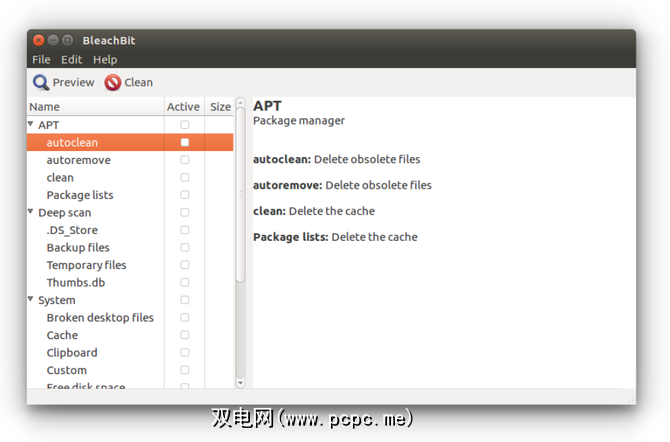This screenshot has width=670, height=442.
Task: Click the scrollbar up arrow
Action: coord(241,102)
